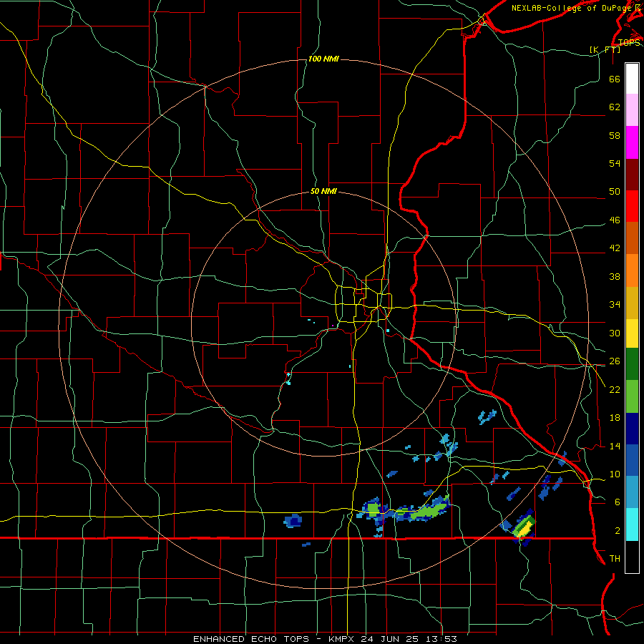Screen dimensions: 644x644
Task: Click the dark red 54 kft swatch
Action: [632, 174]
